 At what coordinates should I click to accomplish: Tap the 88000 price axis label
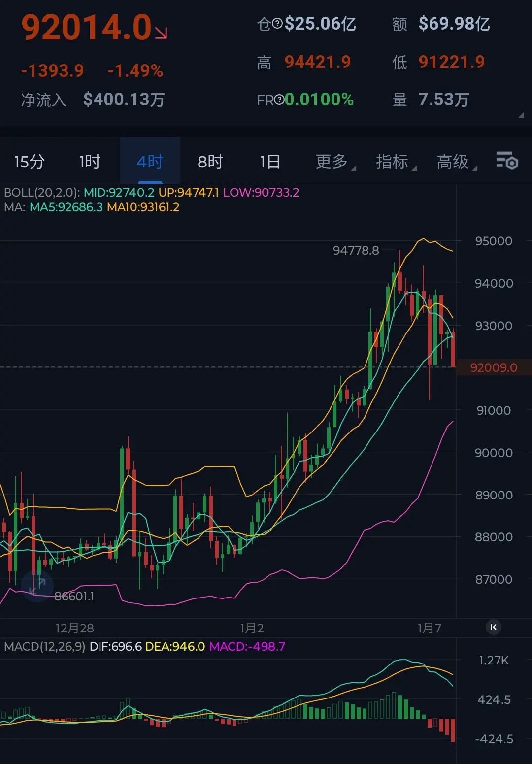[x=494, y=537]
